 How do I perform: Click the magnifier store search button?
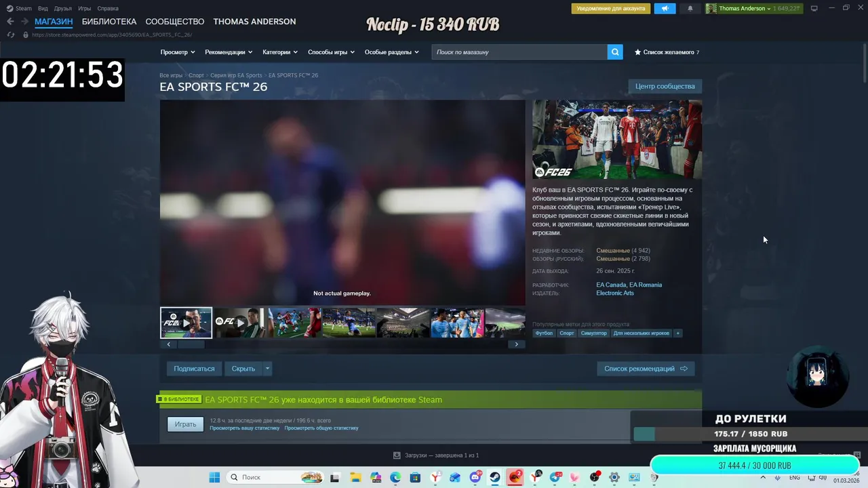click(x=615, y=52)
